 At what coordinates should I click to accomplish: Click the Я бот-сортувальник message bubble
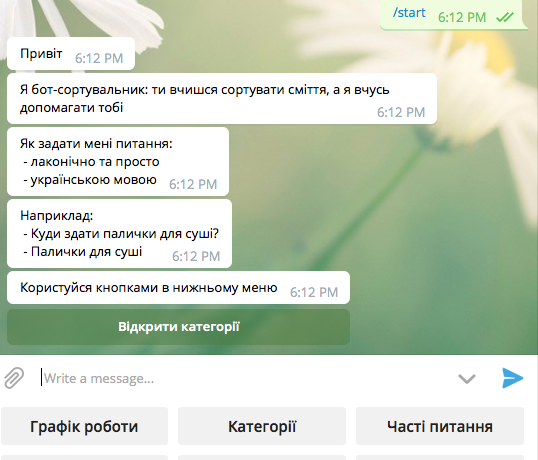click(x=222, y=98)
